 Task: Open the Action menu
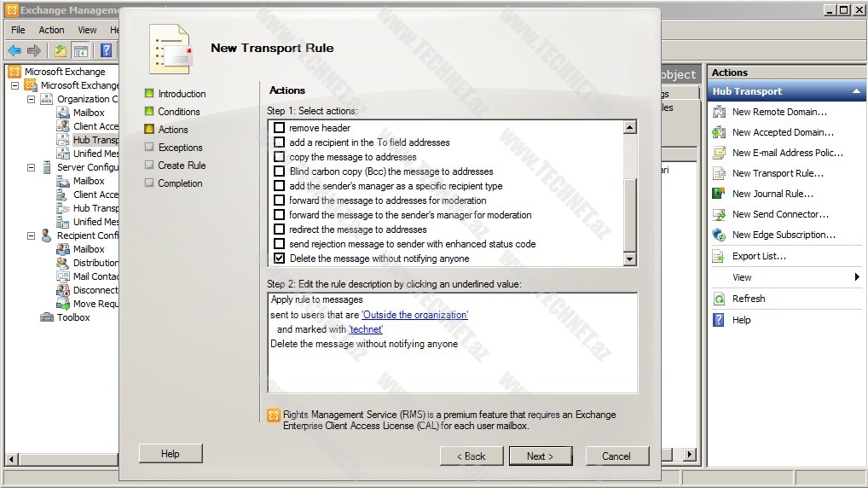click(x=51, y=30)
